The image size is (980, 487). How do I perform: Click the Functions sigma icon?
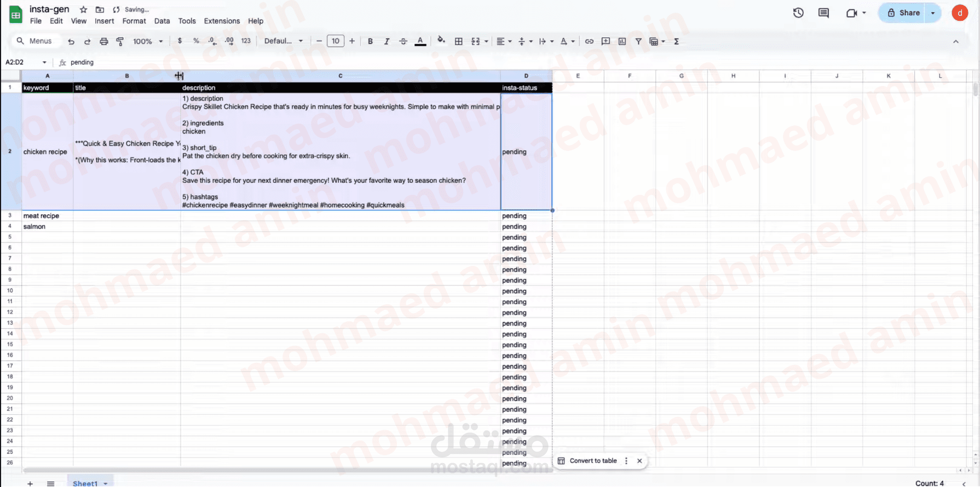coord(677,41)
